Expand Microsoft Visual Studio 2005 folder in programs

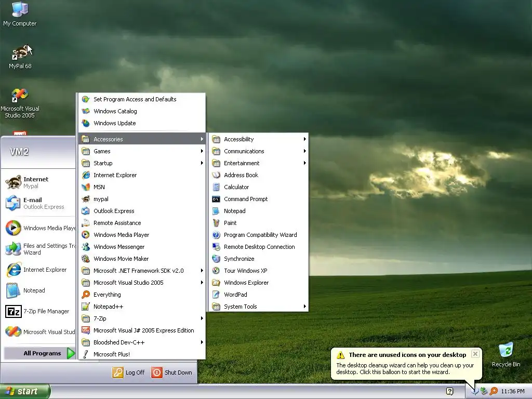click(142, 283)
